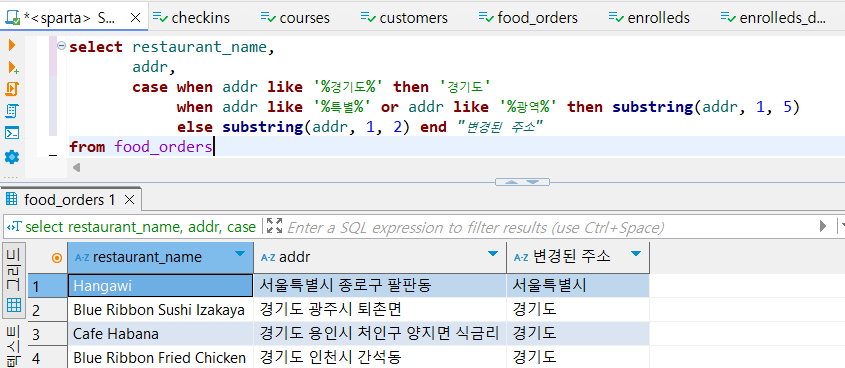Select the 서울특별시 cell in 변경된 주소

pyautogui.click(x=578, y=286)
